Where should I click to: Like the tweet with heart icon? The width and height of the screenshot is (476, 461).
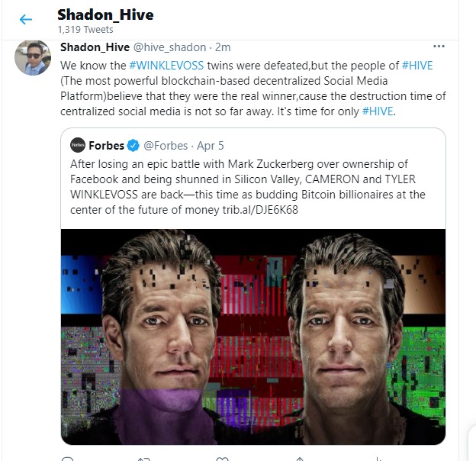click(x=222, y=459)
